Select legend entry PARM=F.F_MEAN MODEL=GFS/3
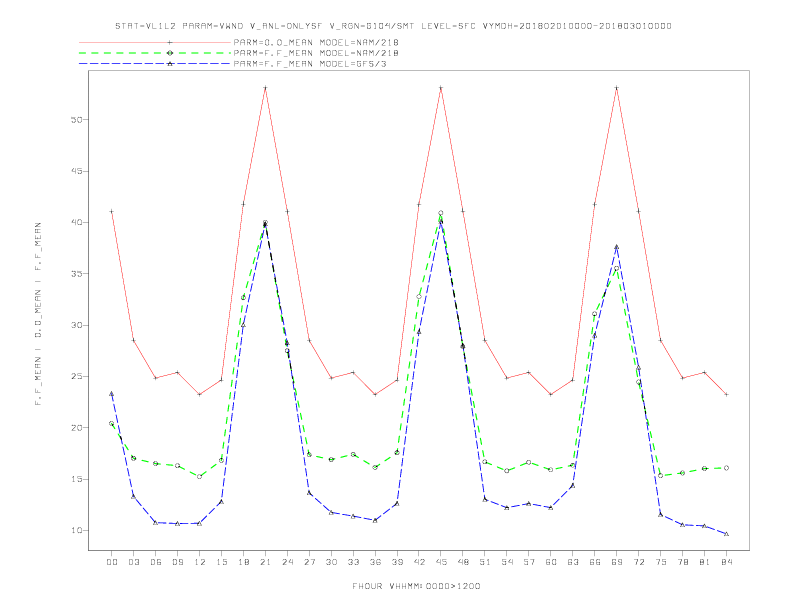 click(310, 64)
